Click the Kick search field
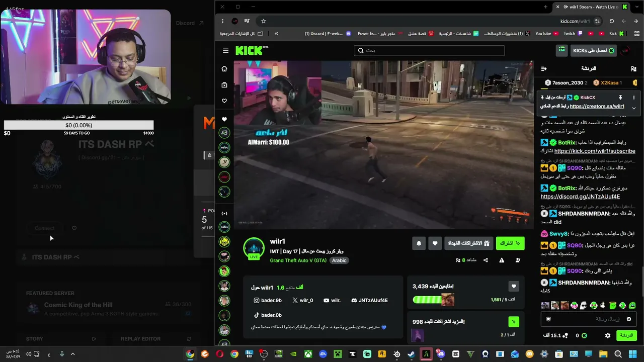644x362 pixels. pos(429,50)
